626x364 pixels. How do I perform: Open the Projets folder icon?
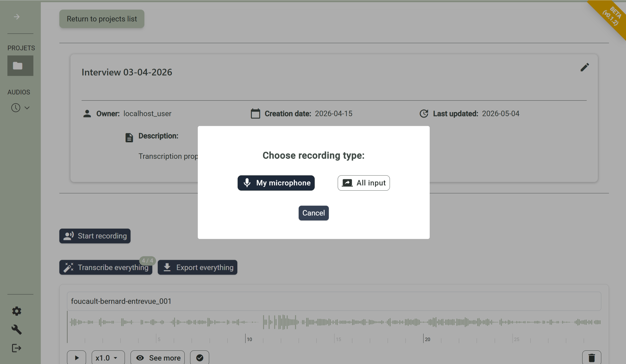[20, 66]
